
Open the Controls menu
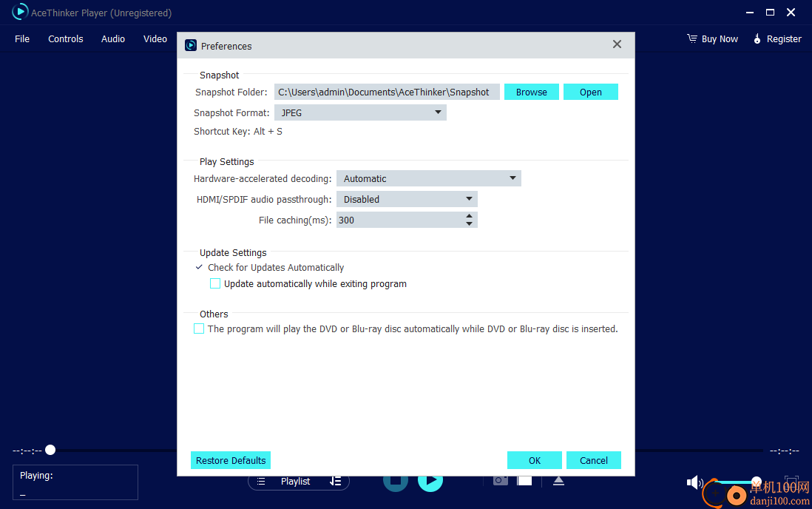[x=66, y=39]
